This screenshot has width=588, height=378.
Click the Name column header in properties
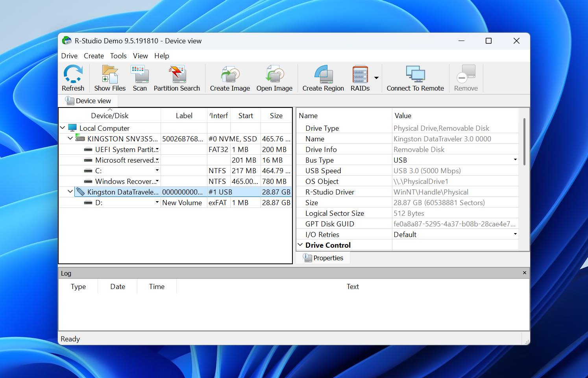(x=344, y=116)
